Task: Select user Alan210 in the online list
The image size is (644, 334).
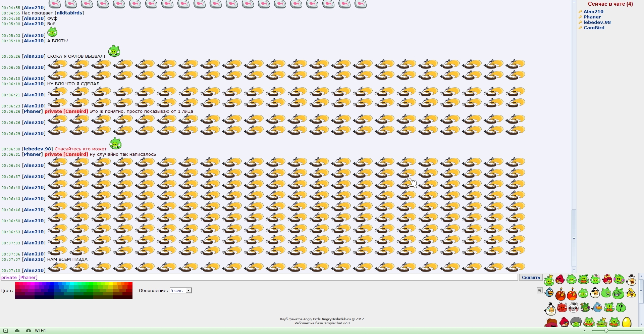Action: pos(593,12)
